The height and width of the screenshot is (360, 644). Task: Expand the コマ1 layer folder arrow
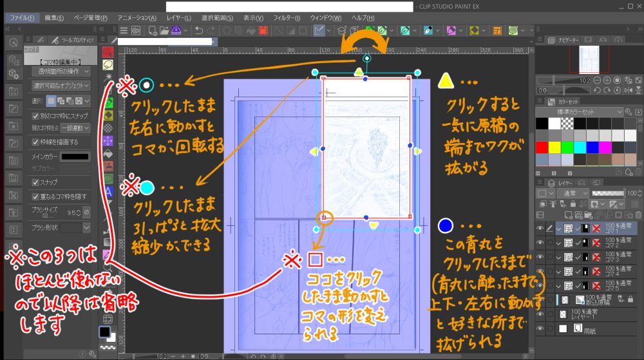(x=558, y=229)
